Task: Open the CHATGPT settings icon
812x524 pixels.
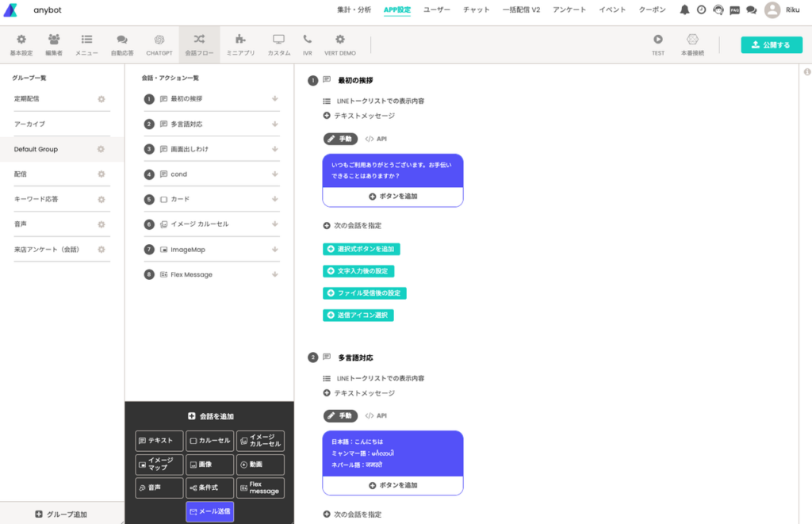Action: point(159,39)
